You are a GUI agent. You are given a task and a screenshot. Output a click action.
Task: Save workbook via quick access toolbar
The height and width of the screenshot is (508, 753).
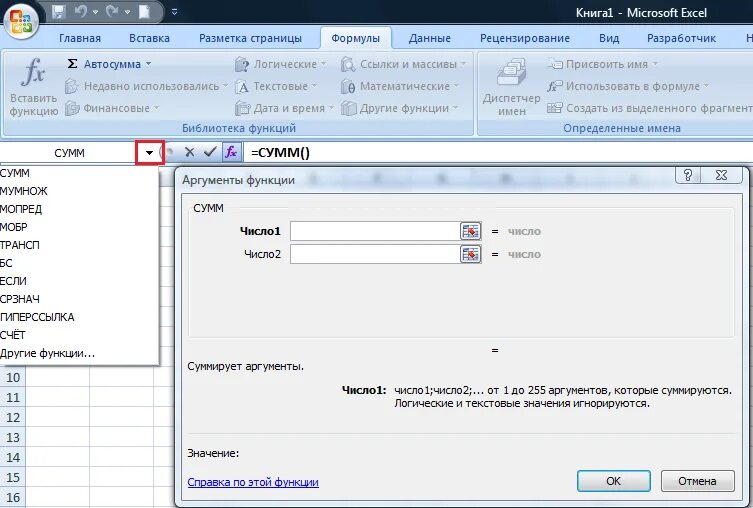(x=59, y=12)
